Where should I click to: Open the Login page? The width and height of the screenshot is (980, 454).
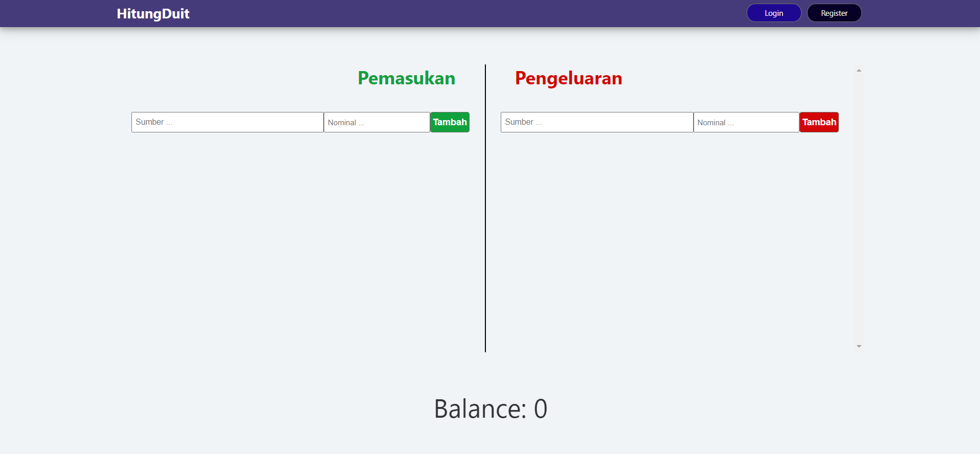(774, 13)
